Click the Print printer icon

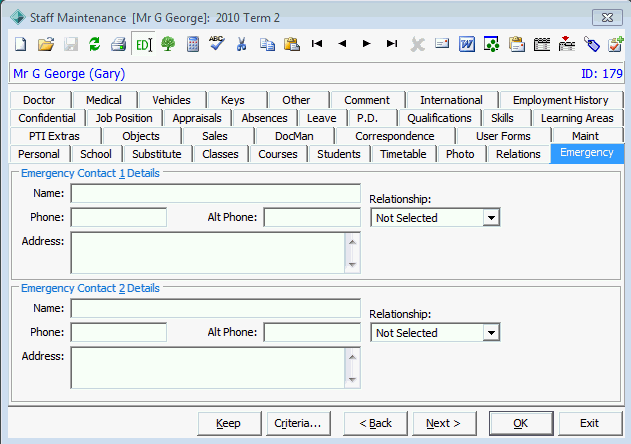[x=119, y=43]
